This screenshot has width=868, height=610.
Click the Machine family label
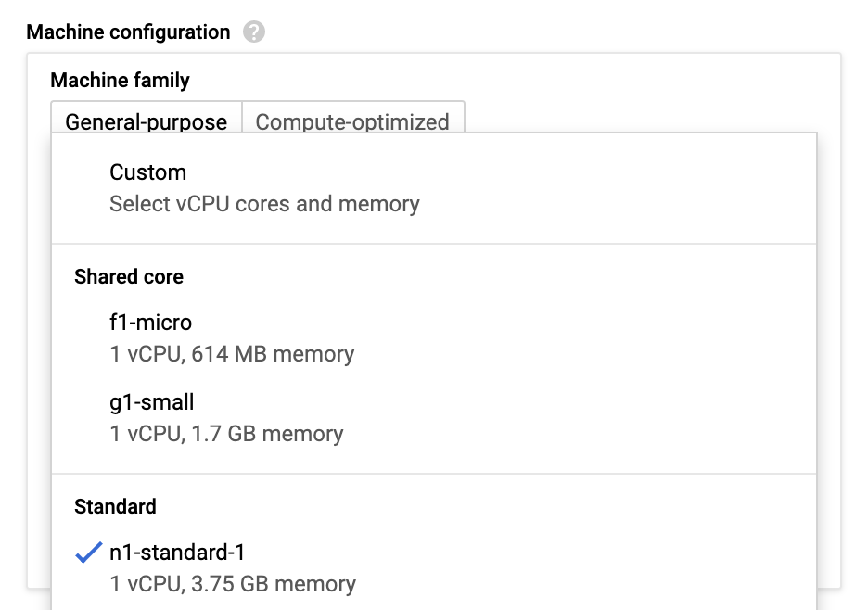pos(121,81)
